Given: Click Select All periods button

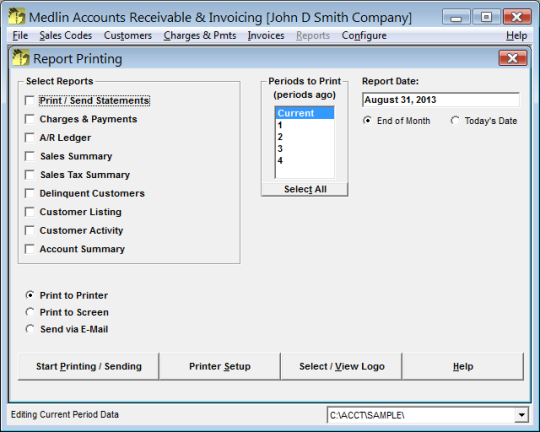Looking at the screenshot, I should click(305, 189).
